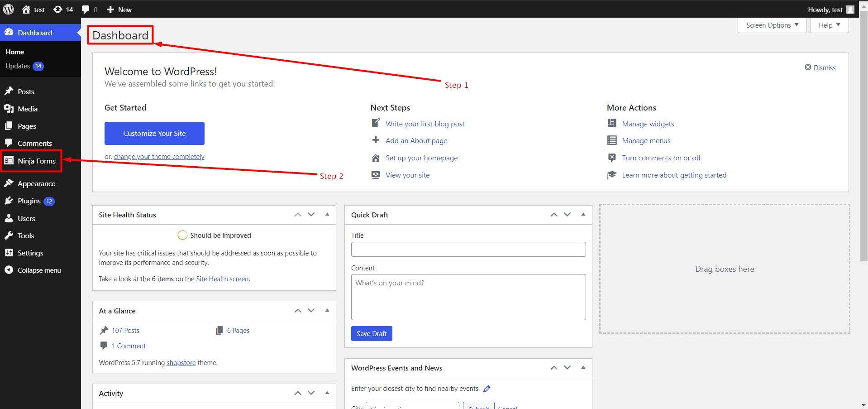This screenshot has height=409, width=868.
Task: Open the Help dropdown
Action: [829, 25]
